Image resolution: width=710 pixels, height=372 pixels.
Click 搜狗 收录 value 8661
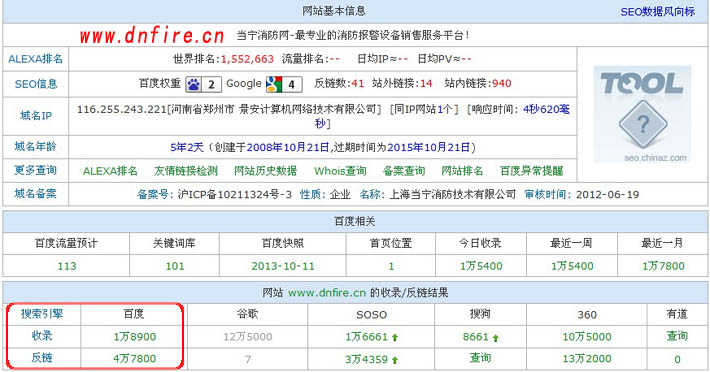click(475, 337)
